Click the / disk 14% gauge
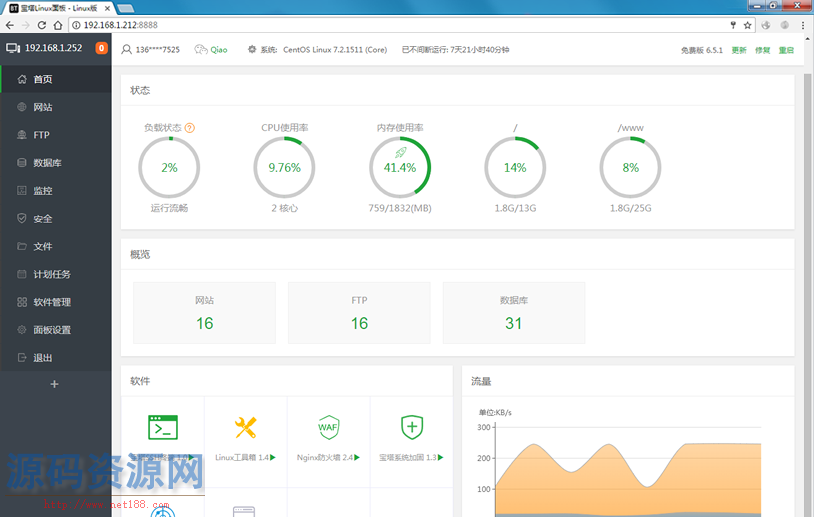The height and width of the screenshot is (517, 814). click(x=515, y=168)
